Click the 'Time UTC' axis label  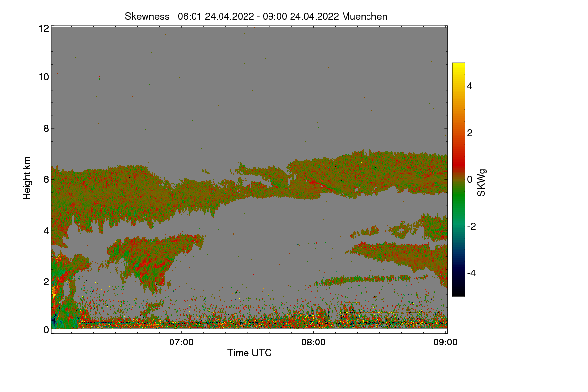(249, 353)
